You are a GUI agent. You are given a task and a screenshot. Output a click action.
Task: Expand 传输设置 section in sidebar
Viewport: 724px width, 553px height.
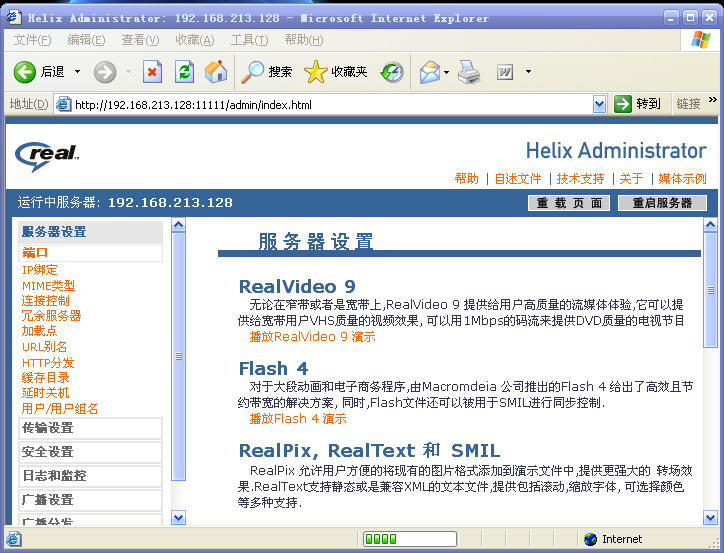tap(90, 428)
